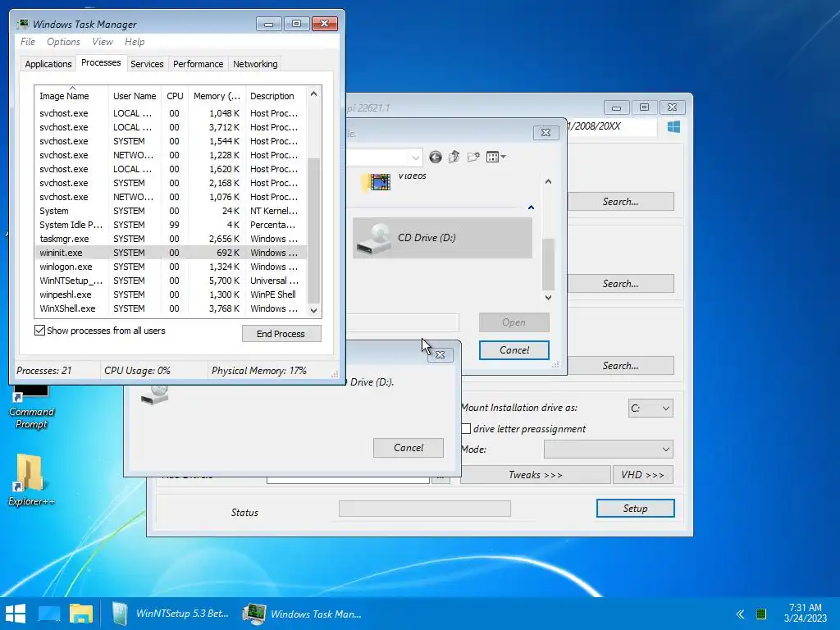
Task: Click the file name input field in dialog
Action: coord(403,322)
